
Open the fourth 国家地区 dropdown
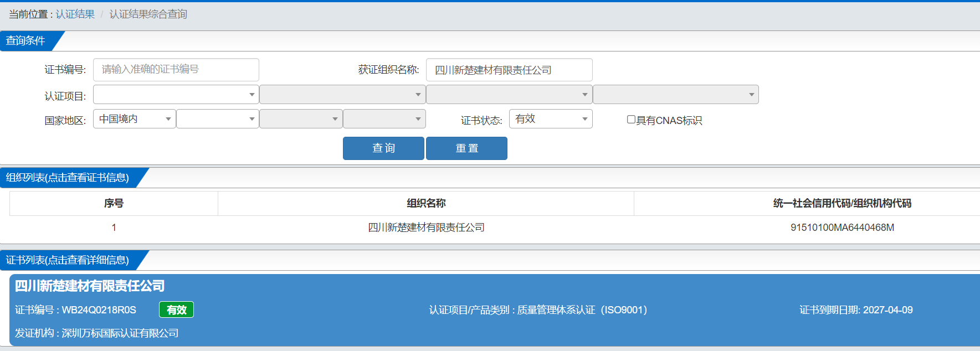(x=384, y=119)
